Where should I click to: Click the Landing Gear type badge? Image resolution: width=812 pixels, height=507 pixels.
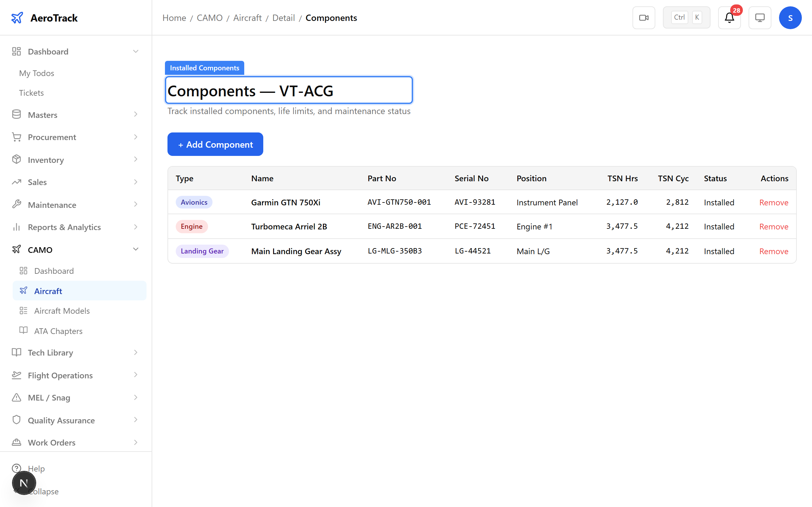coord(202,251)
